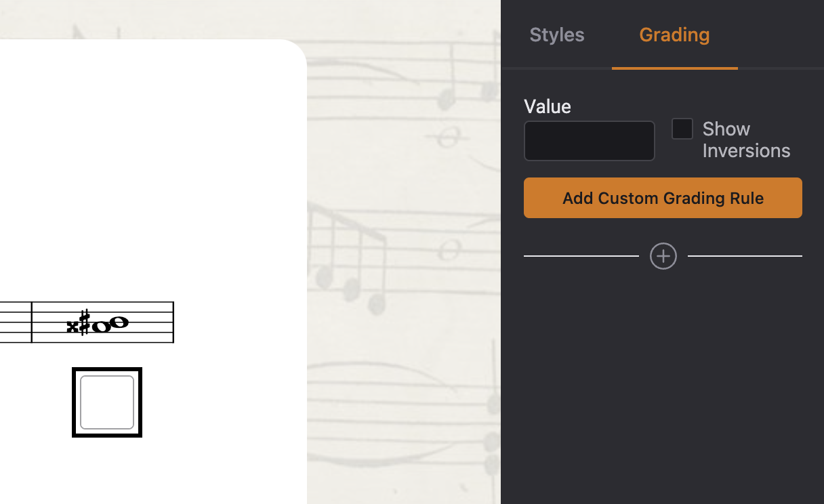824x504 pixels.
Task: Select the Grading tab
Action: coord(674,35)
